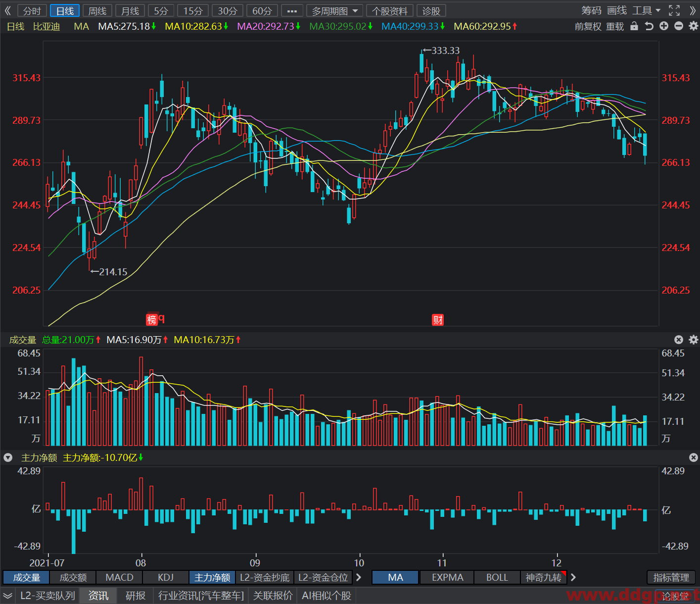700x604 pixels.
Task: Zoom out the chart with the minus icon
Action: click(679, 26)
